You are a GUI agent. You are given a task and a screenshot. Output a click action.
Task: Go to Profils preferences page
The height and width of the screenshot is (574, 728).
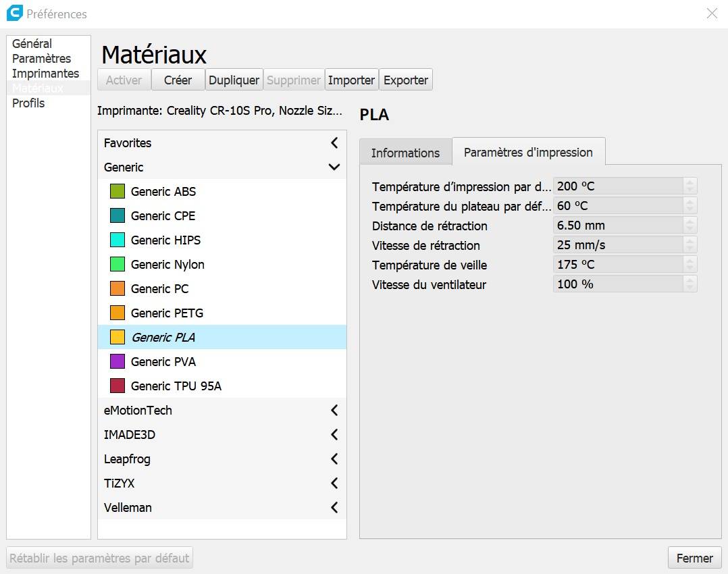coord(28,103)
